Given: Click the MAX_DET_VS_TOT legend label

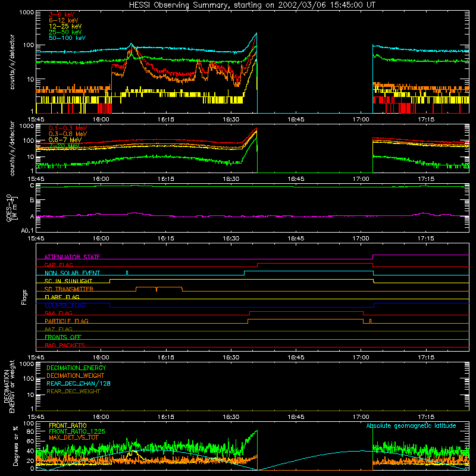Looking at the screenshot, I should 74,437.
